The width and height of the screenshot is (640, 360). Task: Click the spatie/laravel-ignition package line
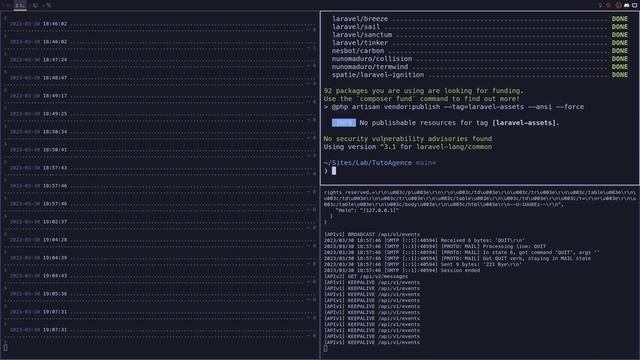tap(480, 75)
